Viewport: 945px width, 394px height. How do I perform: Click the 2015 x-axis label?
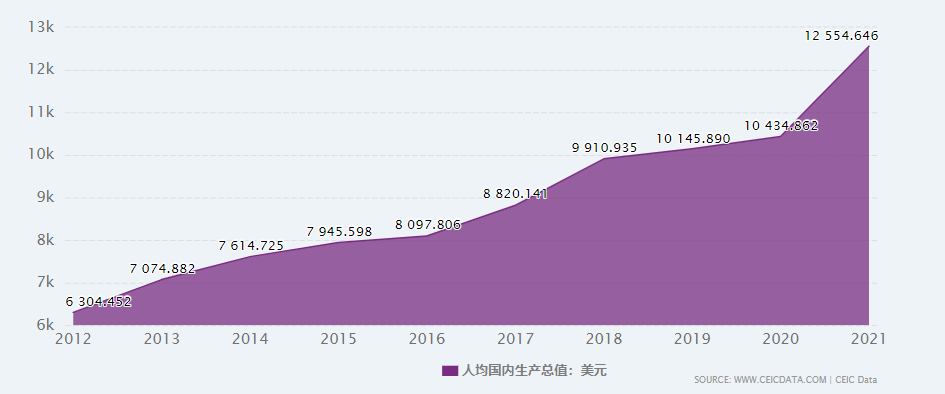coord(339,339)
